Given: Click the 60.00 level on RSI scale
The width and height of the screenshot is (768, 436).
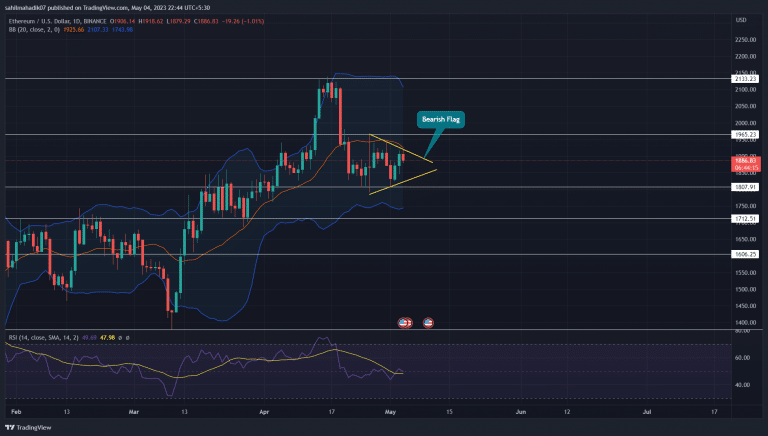Looking at the screenshot, I should point(742,357).
